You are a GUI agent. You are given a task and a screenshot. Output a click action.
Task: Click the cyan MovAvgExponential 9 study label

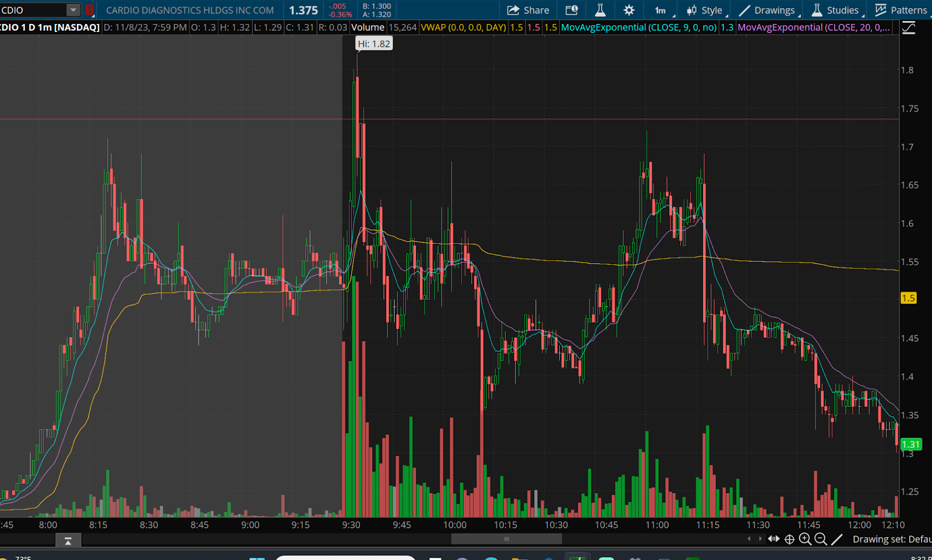[638, 27]
